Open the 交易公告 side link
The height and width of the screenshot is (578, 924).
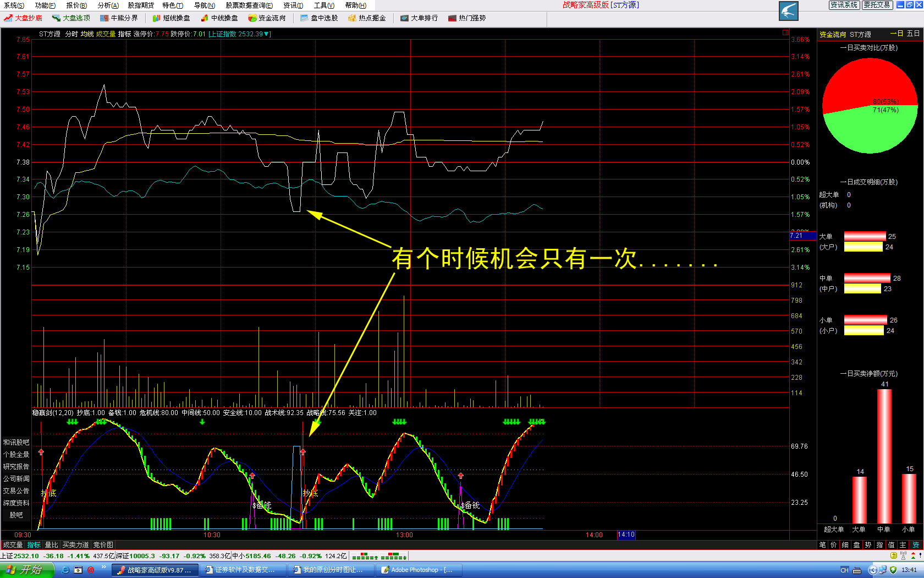[x=16, y=491]
